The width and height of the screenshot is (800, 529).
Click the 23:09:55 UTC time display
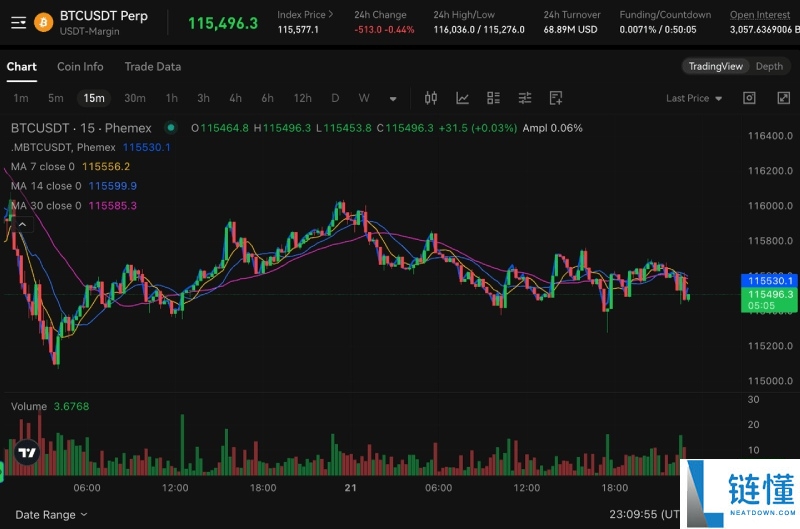point(644,514)
